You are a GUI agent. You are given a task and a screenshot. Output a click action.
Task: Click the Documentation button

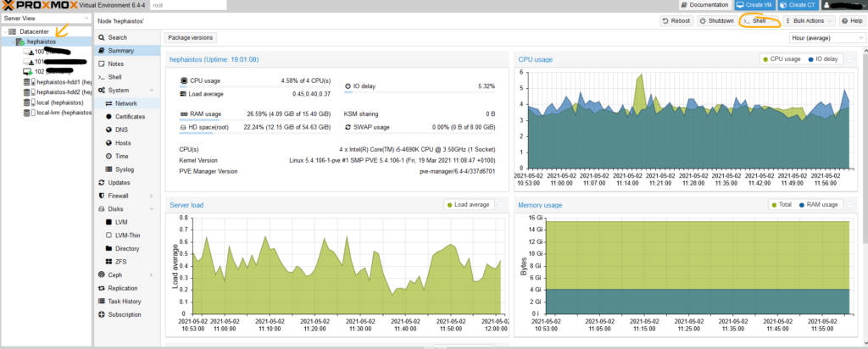[x=704, y=5]
